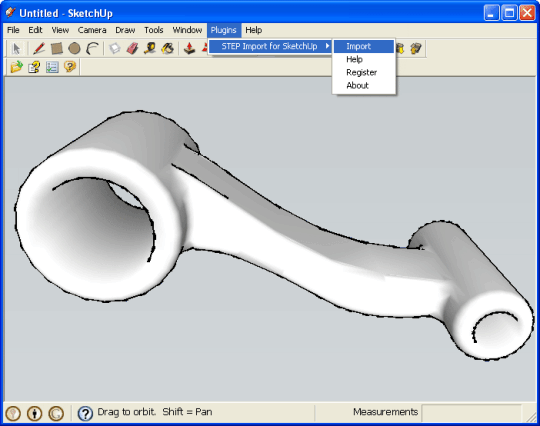540x426 pixels.
Task: Click the person credits icon in status bar
Action: 34,413
